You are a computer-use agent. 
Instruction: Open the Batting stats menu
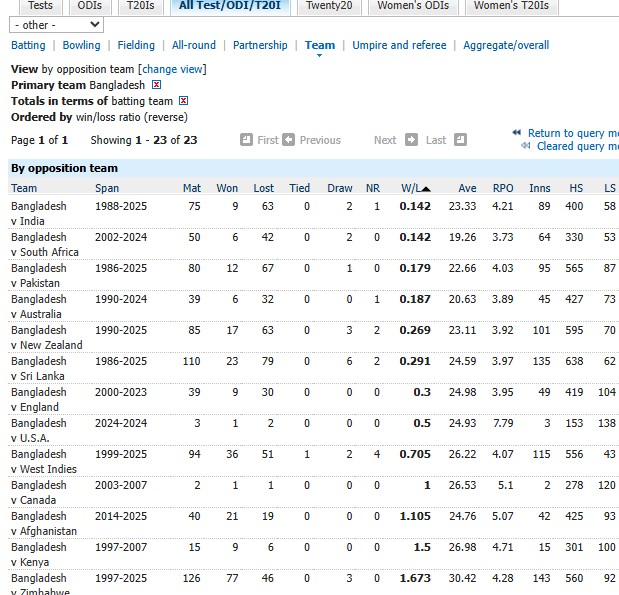coord(28,45)
